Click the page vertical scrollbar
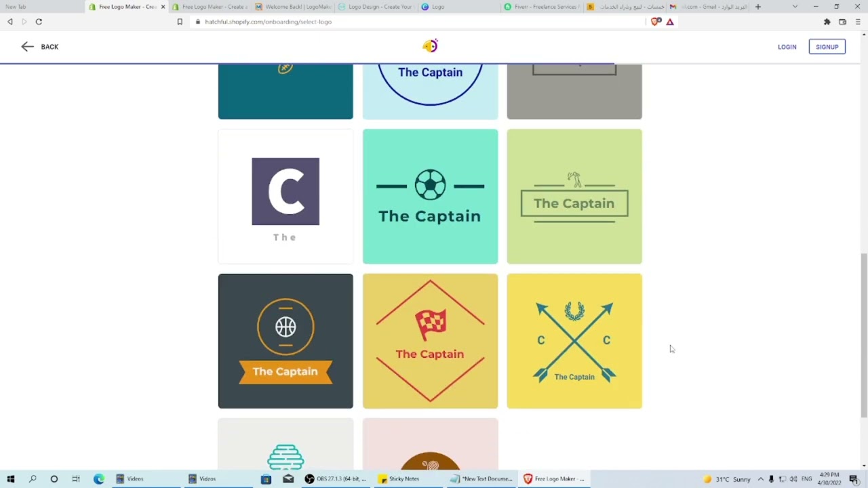 click(x=863, y=335)
